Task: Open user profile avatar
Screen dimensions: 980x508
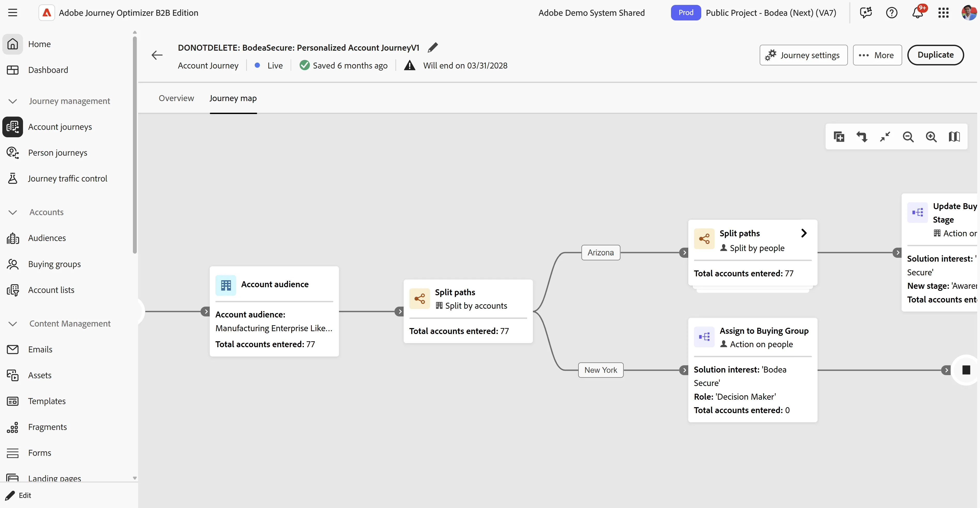Action: 969,13
